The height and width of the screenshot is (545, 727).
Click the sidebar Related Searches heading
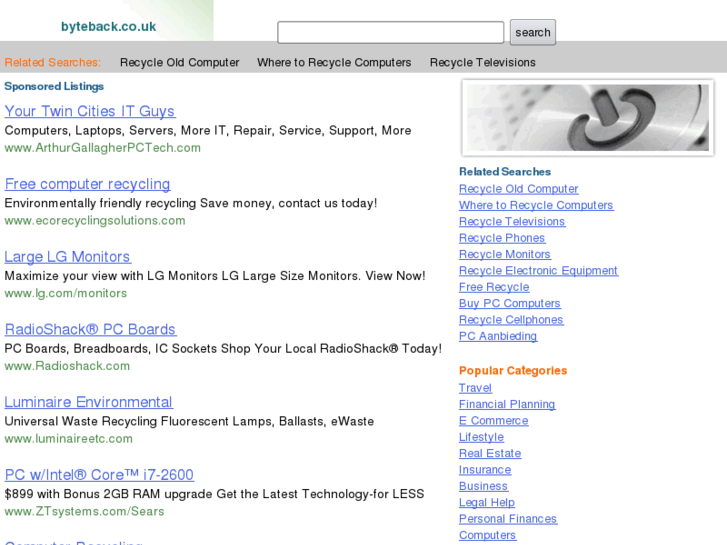pyautogui.click(x=505, y=172)
